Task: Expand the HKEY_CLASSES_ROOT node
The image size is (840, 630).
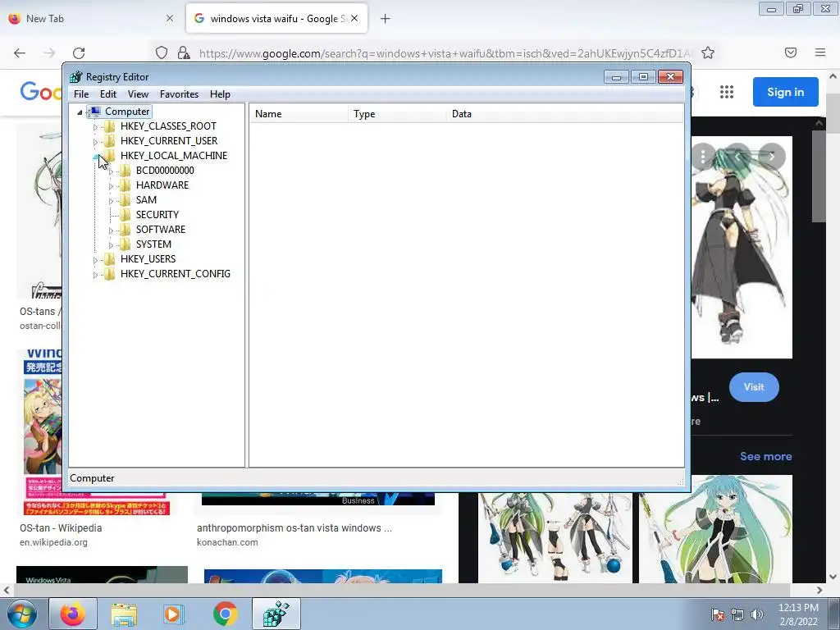Action: pos(95,127)
